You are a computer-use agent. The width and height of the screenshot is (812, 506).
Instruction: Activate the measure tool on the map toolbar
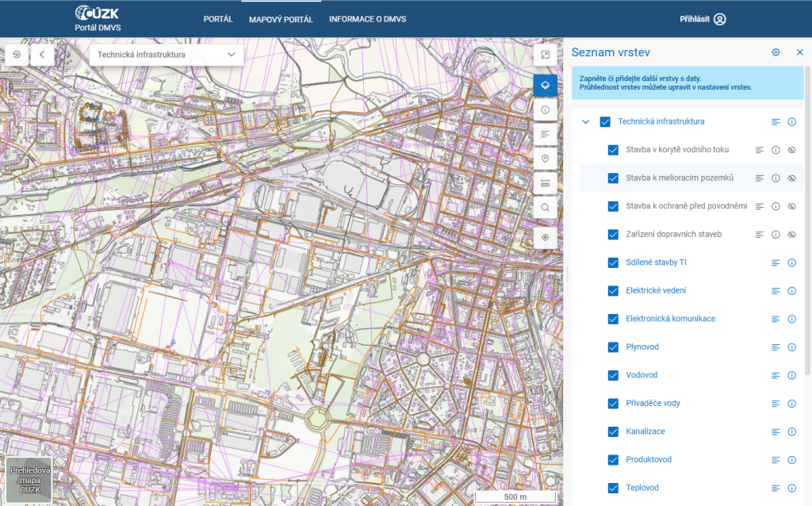click(x=545, y=183)
